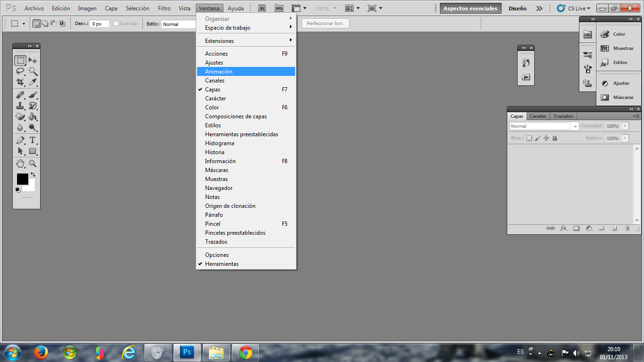Select the Rectangular Marquee tool
This screenshot has width=644, height=362.
[21, 60]
